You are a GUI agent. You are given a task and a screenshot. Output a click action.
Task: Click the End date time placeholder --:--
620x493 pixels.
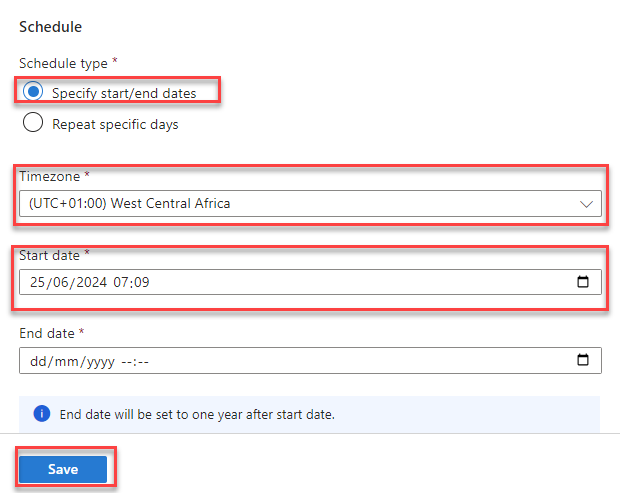pos(135,360)
